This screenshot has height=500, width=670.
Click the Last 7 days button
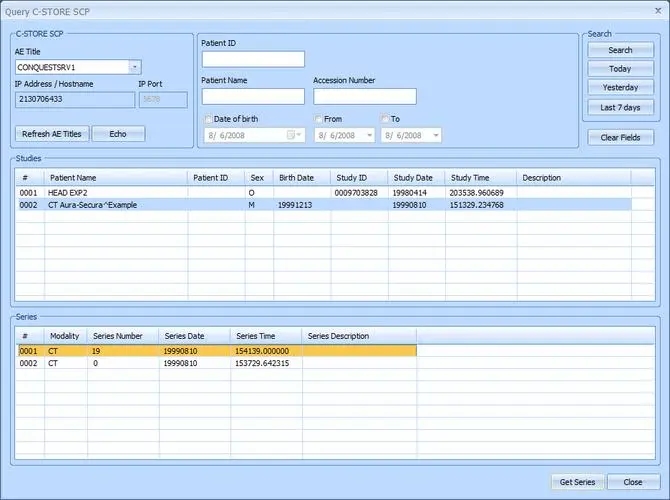pyautogui.click(x=620, y=107)
